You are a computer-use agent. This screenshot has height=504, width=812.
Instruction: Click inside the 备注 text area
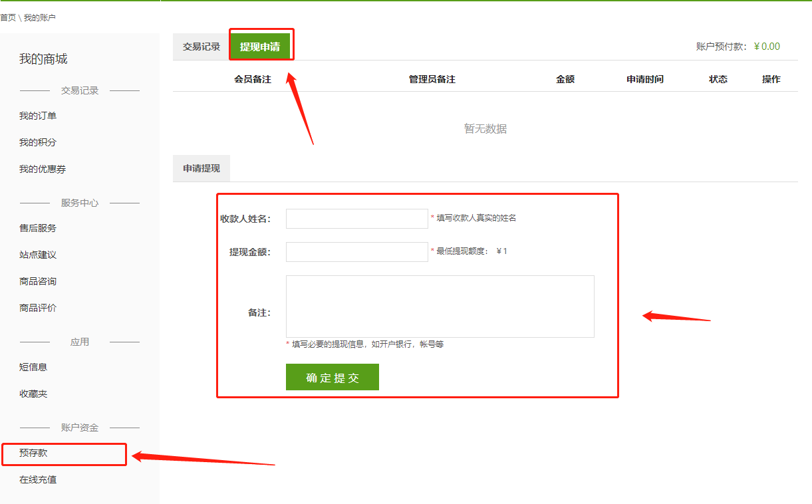click(x=440, y=307)
